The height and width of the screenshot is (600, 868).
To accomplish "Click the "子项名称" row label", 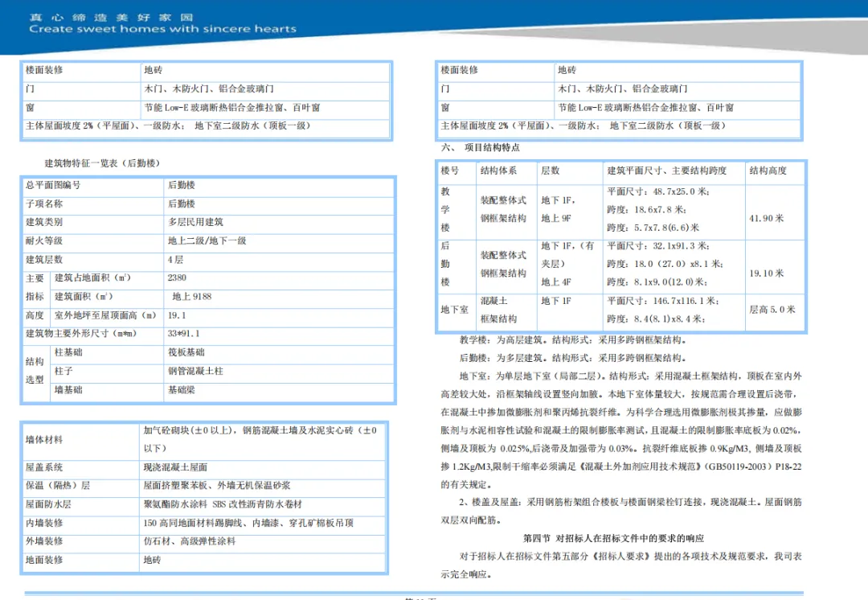I will pos(43,203).
